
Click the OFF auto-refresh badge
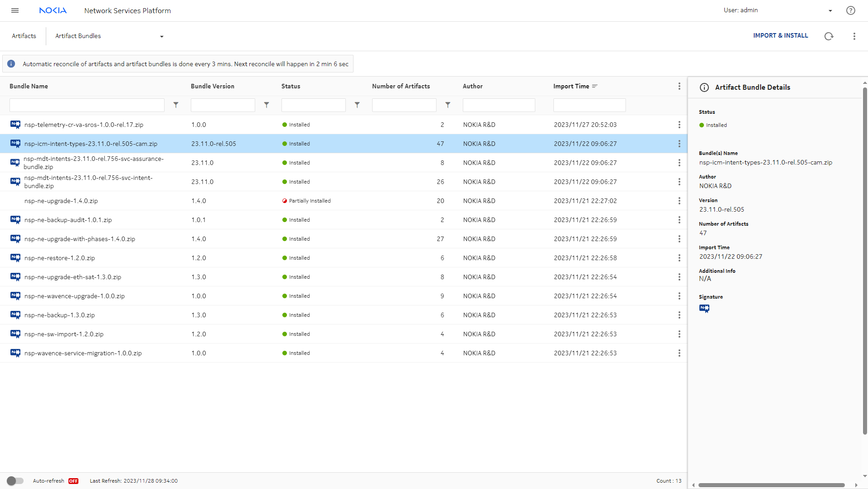73,481
